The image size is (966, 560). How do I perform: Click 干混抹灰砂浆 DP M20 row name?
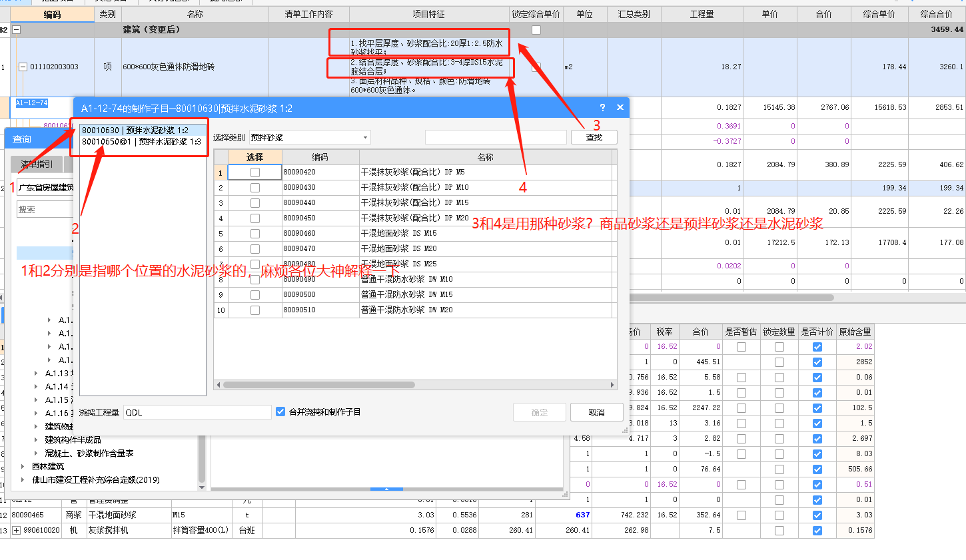[x=414, y=218]
